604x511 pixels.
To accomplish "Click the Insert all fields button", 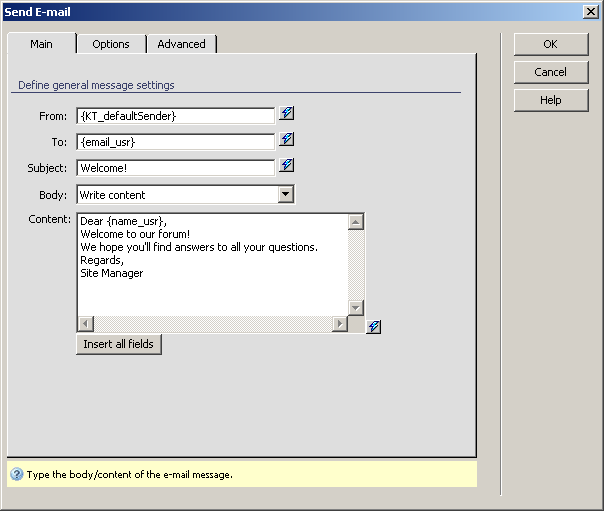I will point(119,344).
